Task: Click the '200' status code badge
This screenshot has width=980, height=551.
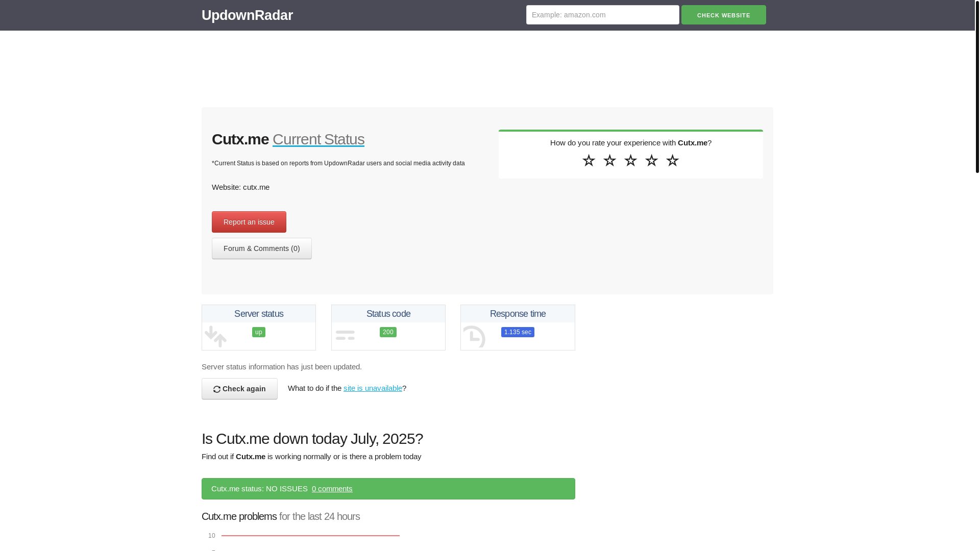Action: (x=388, y=332)
